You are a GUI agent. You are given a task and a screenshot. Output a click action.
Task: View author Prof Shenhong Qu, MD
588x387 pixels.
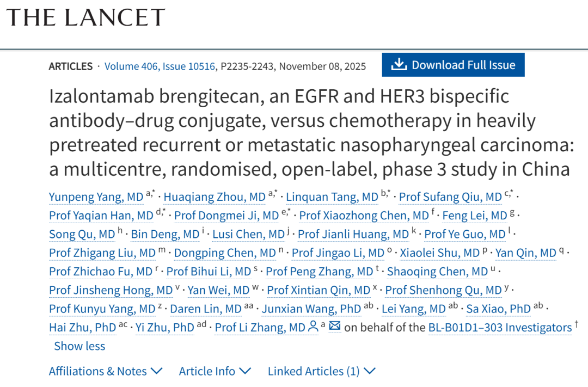click(x=443, y=290)
